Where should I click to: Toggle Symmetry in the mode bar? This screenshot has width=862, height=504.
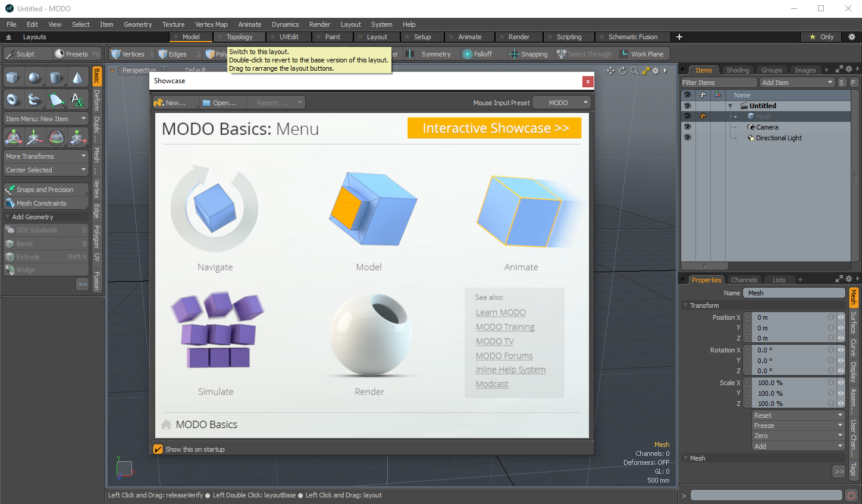coord(430,54)
